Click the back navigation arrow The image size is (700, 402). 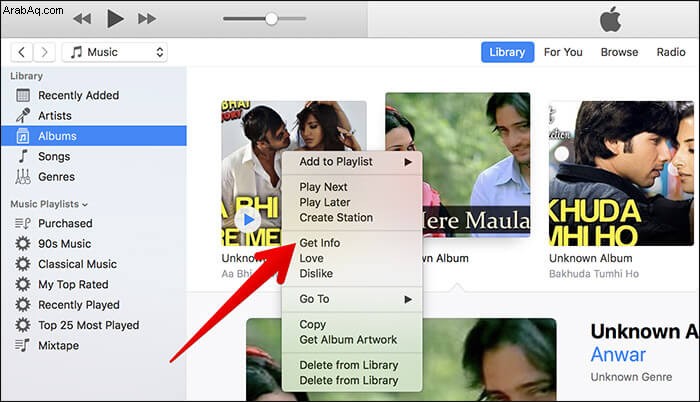pyautogui.click(x=21, y=52)
